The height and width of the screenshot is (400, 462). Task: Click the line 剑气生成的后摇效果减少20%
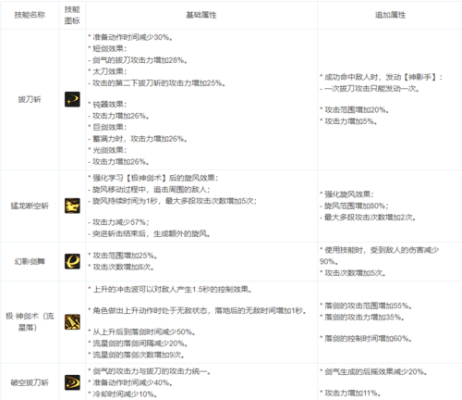pyautogui.click(x=374, y=372)
